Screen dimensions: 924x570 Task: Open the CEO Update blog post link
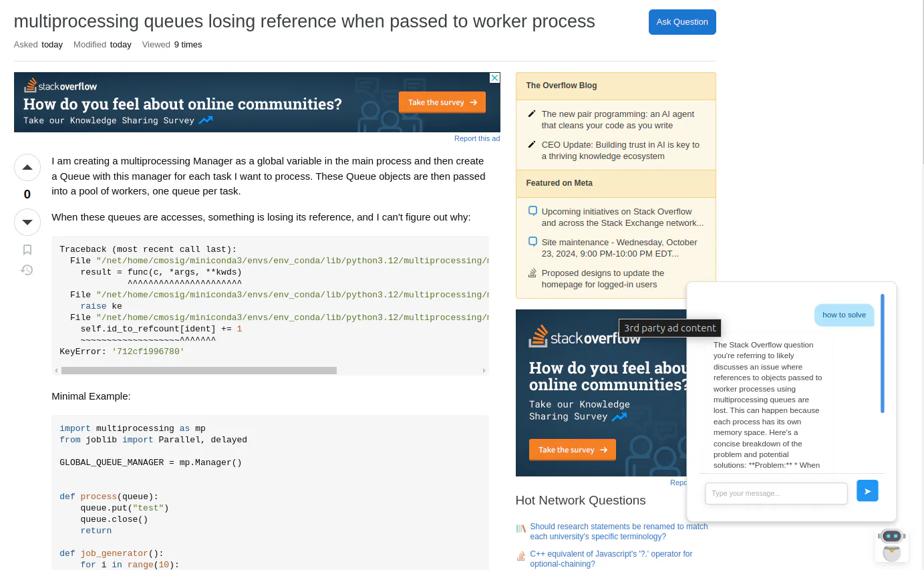(x=620, y=150)
